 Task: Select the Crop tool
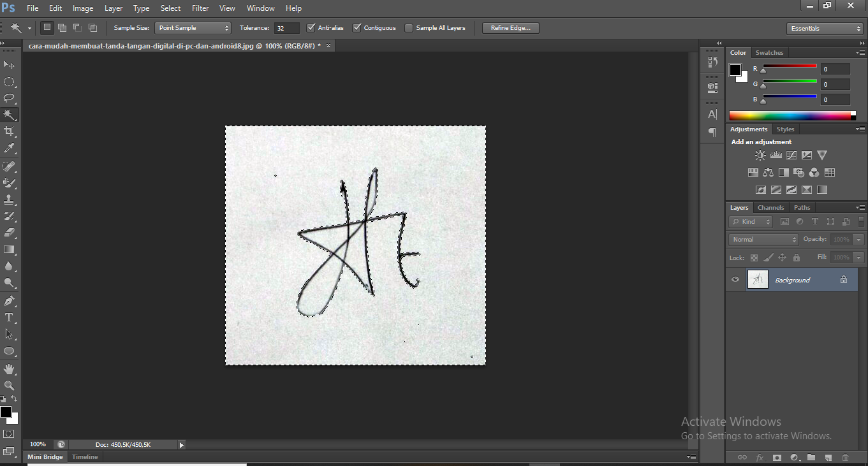[9, 131]
